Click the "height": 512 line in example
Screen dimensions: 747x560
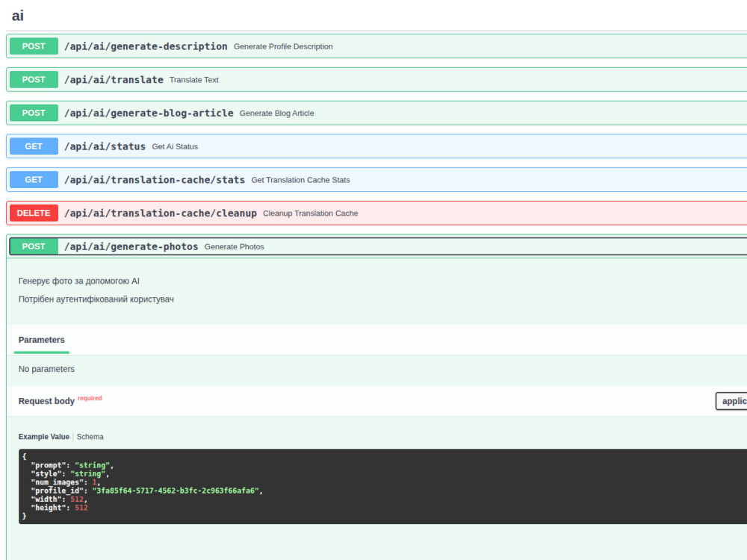[59, 508]
